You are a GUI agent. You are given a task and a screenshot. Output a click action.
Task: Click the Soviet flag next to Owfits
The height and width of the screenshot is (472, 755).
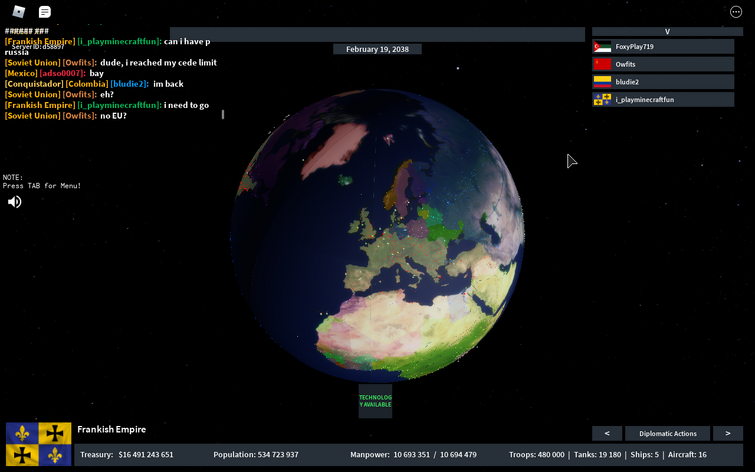(602, 64)
